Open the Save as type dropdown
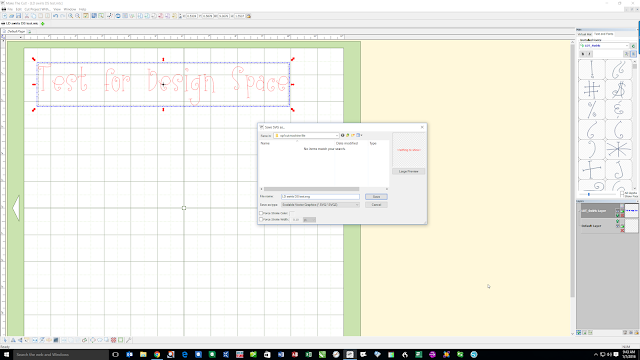640x360 pixels. tap(320, 205)
